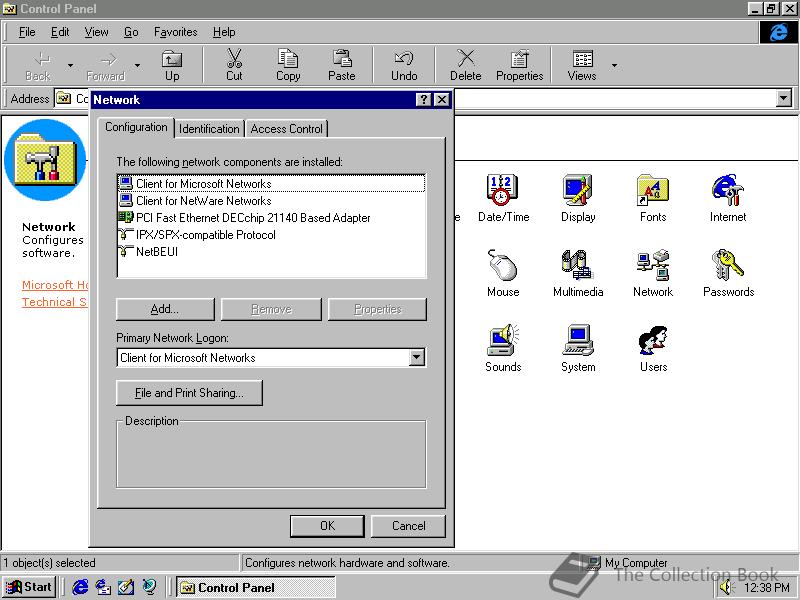Select the Internet icon in Control Panel
This screenshot has width=800, height=600.
click(728, 198)
